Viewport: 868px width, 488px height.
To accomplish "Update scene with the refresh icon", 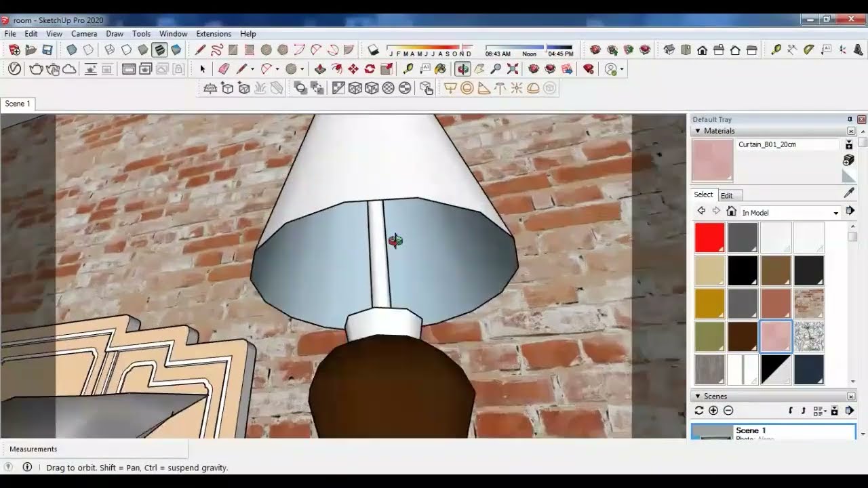I will [699, 410].
